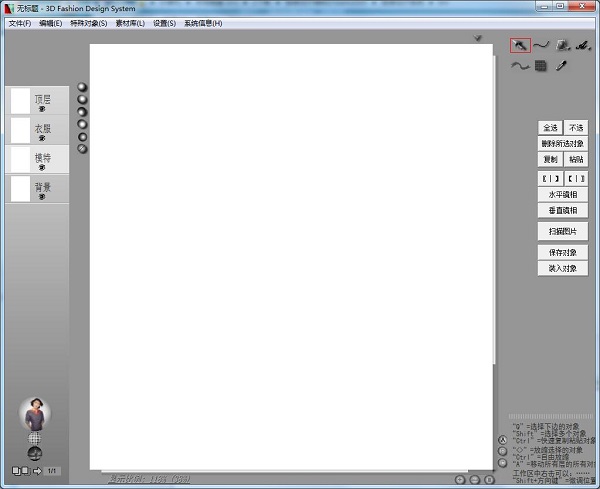Click middle circular hint button
This screenshot has height=489, width=600.
click(502, 452)
